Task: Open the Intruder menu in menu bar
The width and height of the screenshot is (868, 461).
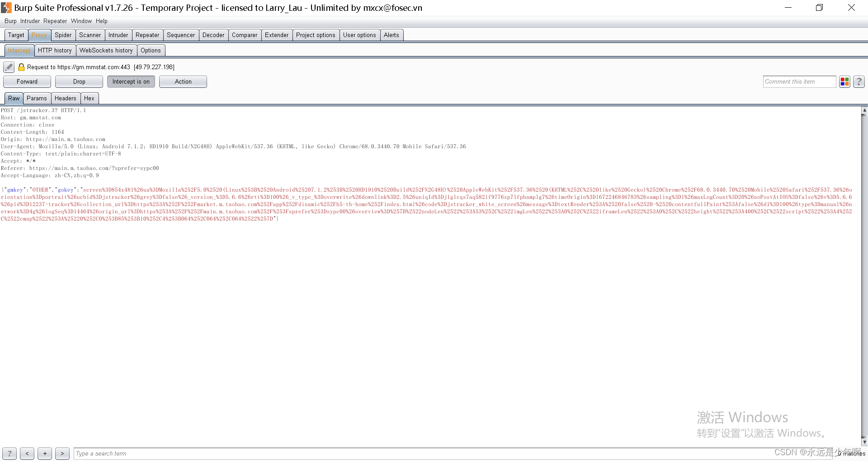Action: [30, 21]
